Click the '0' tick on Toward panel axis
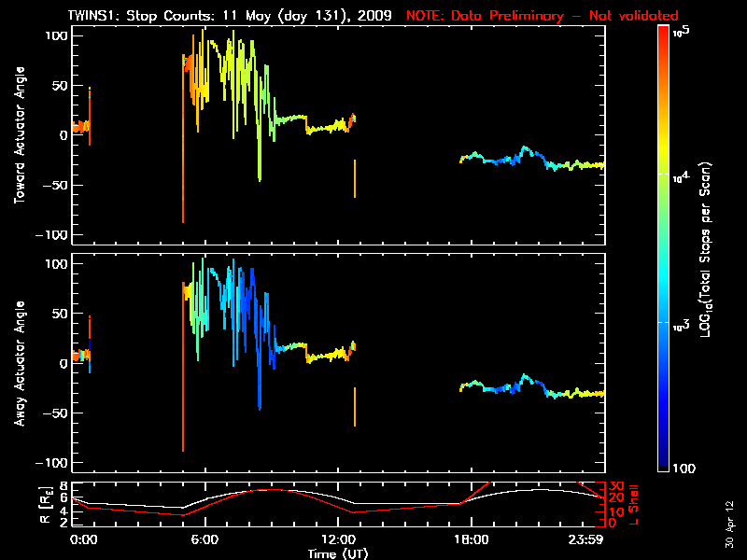The image size is (747, 560). pyautogui.click(x=63, y=135)
